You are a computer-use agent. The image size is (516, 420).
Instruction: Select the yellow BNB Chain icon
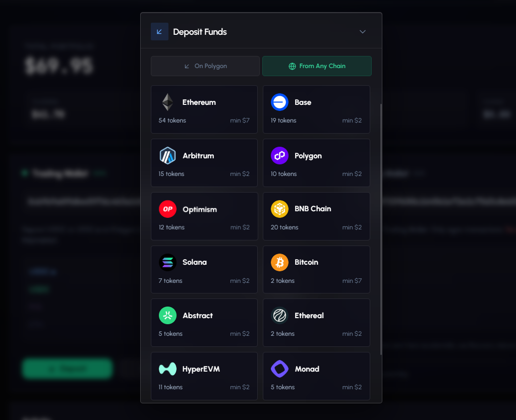pos(279,209)
